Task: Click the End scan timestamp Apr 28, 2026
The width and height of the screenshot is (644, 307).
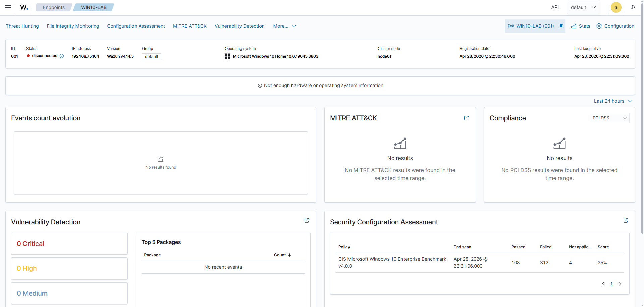Action: pyautogui.click(x=471, y=263)
